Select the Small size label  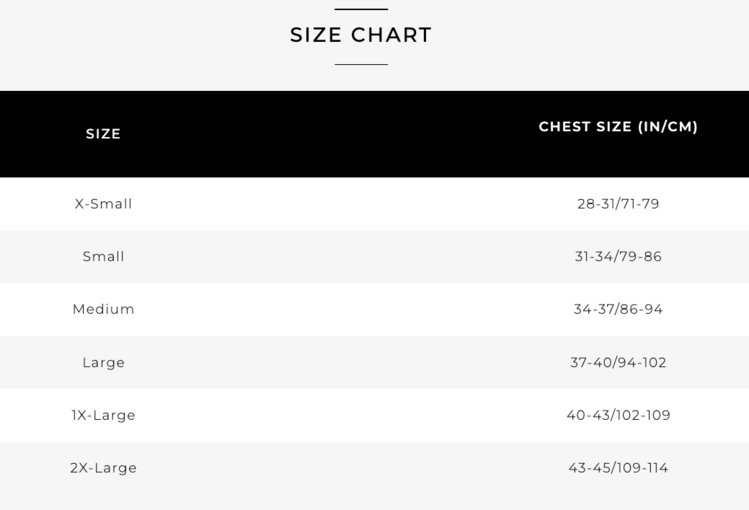(x=103, y=257)
